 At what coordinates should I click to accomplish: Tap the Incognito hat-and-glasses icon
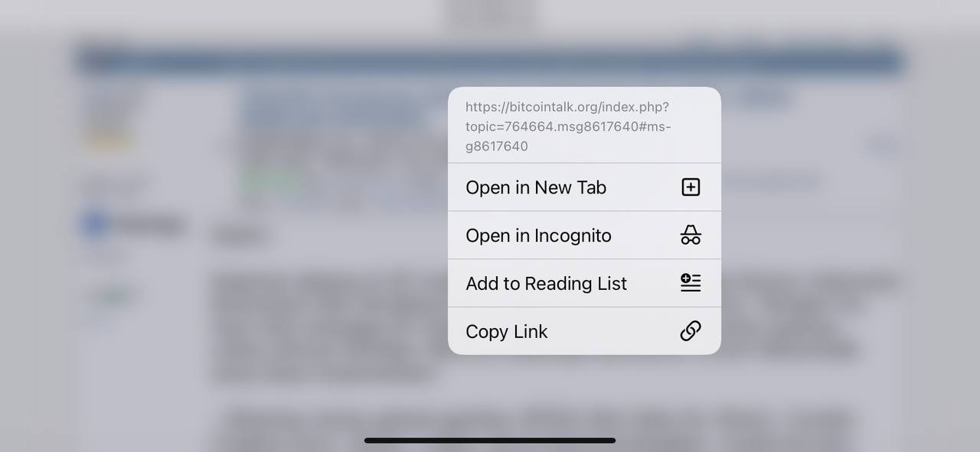click(x=691, y=235)
